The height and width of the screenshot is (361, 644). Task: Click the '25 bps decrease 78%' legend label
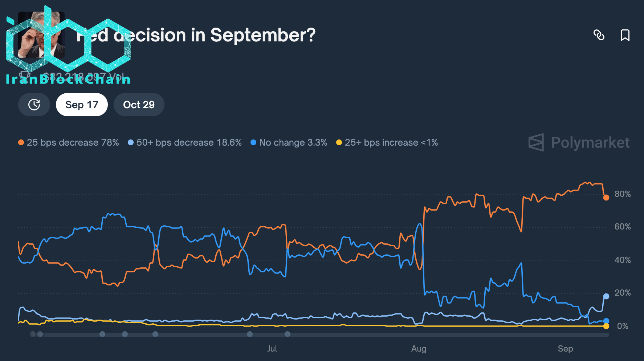click(x=73, y=142)
